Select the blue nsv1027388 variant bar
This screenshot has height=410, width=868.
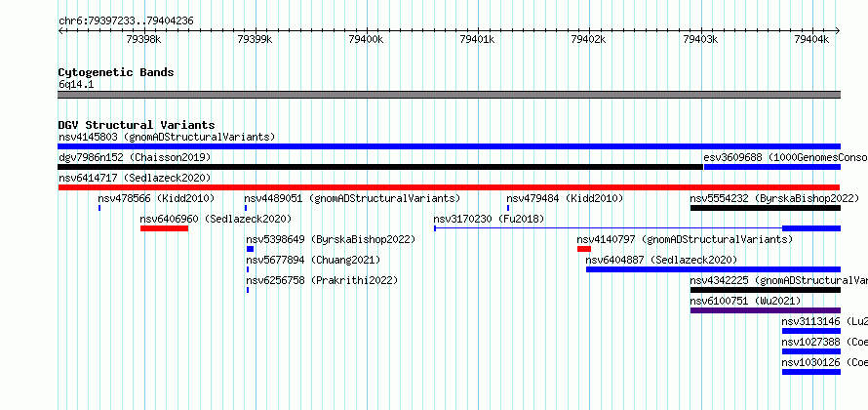[811, 351]
